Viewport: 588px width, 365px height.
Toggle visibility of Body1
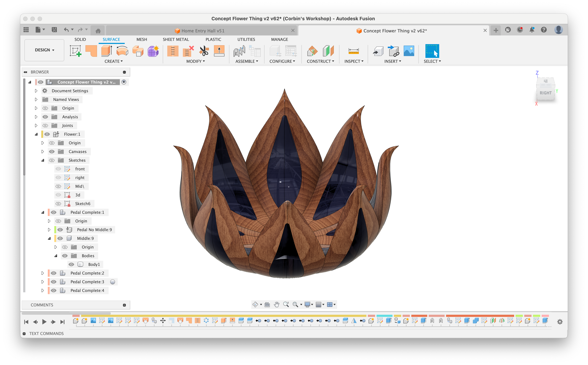coord(71,264)
